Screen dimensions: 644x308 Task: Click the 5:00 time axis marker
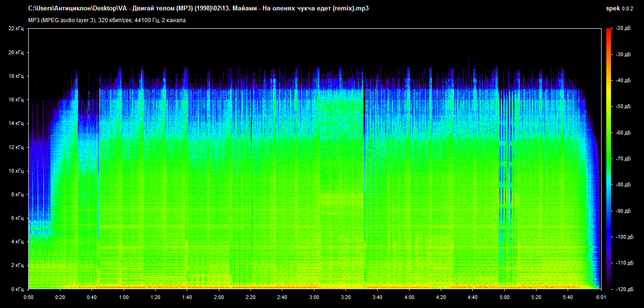(504, 298)
